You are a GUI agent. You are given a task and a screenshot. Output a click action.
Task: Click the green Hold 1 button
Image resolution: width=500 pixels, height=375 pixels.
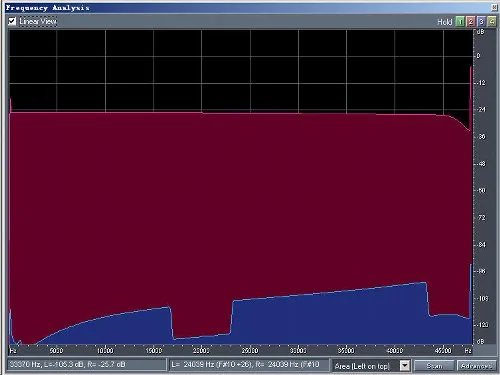[x=460, y=22]
